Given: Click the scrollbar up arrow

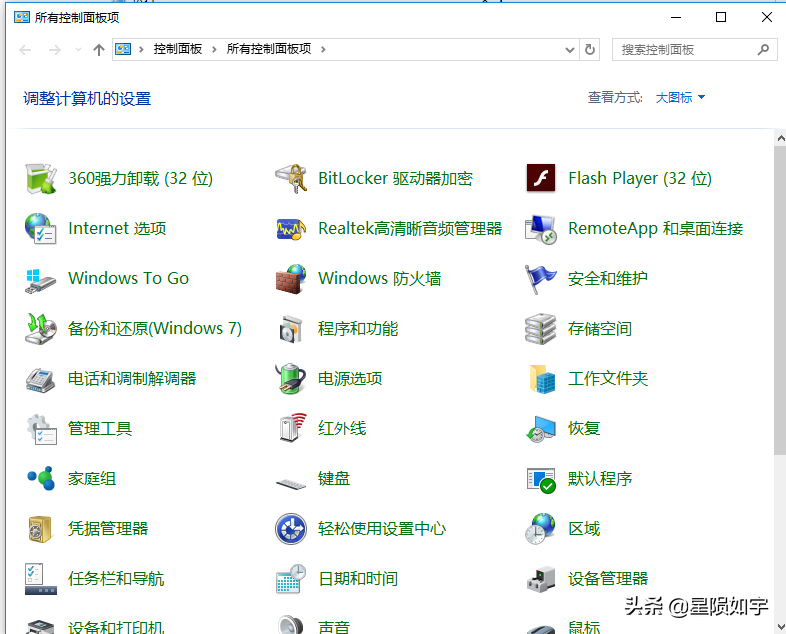Looking at the screenshot, I should 780,138.
